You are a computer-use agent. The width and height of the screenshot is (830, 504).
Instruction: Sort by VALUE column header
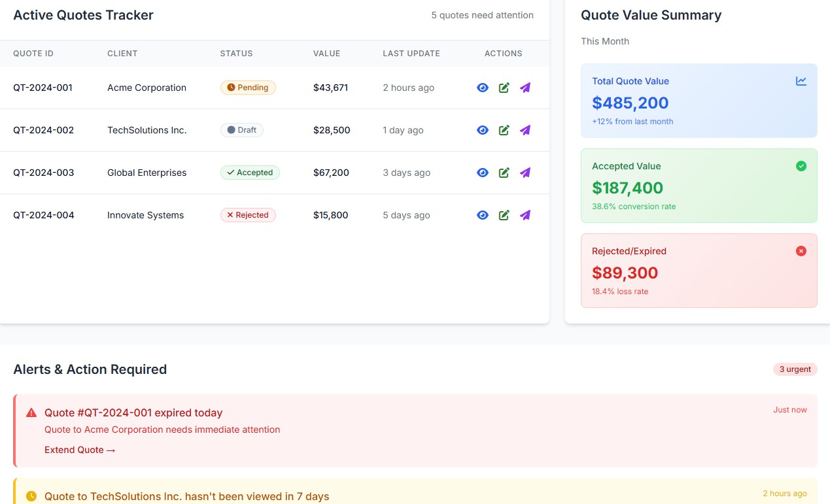(x=327, y=54)
